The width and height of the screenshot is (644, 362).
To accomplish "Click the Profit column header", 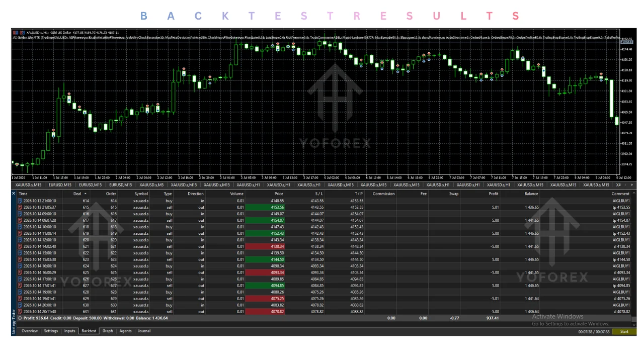I will [494, 194].
